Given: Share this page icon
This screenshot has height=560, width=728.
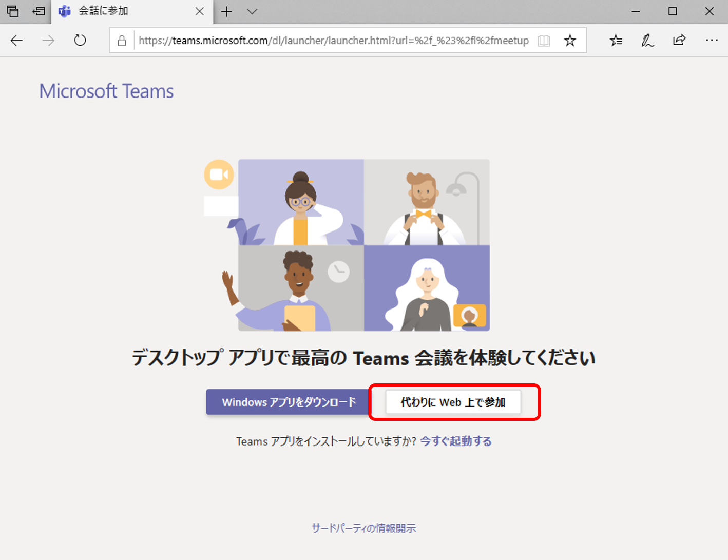Looking at the screenshot, I should tap(679, 40).
